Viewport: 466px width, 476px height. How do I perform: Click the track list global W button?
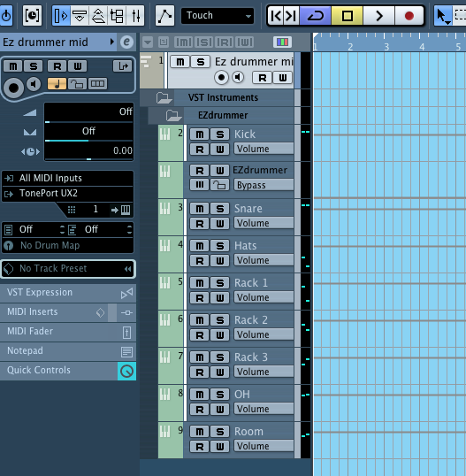(x=244, y=42)
